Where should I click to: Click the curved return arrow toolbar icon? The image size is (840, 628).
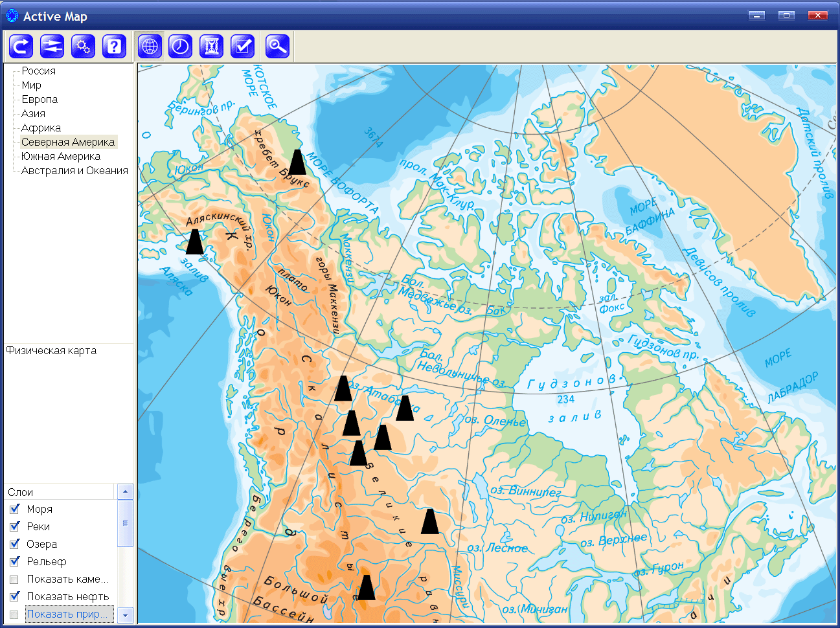click(21, 47)
